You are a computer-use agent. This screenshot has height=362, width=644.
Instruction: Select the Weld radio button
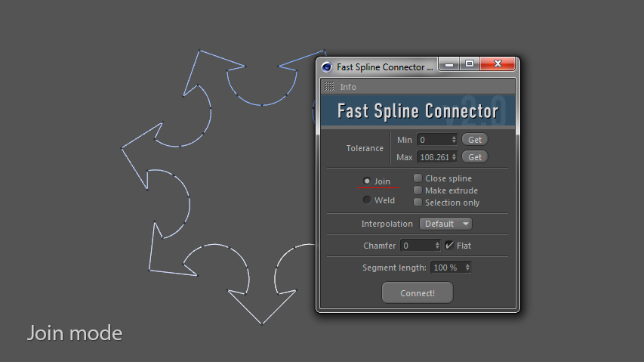click(x=367, y=200)
